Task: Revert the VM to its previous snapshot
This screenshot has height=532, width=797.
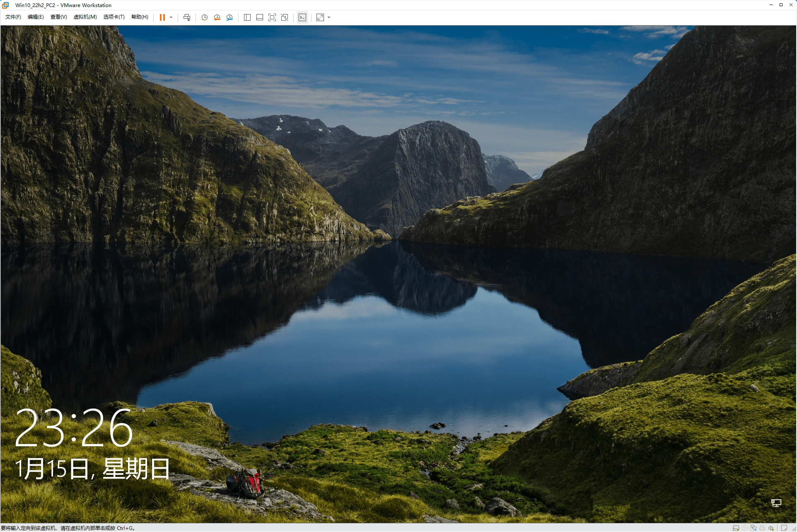Action: click(x=217, y=17)
